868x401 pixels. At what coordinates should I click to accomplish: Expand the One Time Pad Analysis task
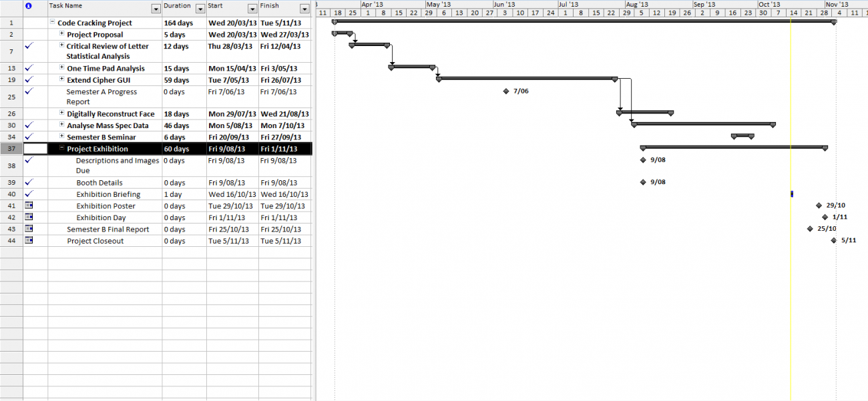click(61, 68)
